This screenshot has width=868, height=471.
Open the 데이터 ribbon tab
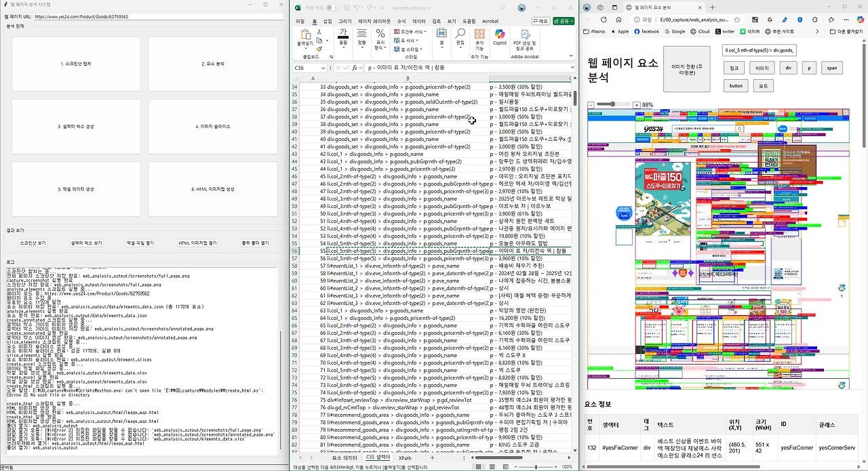(x=419, y=21)
